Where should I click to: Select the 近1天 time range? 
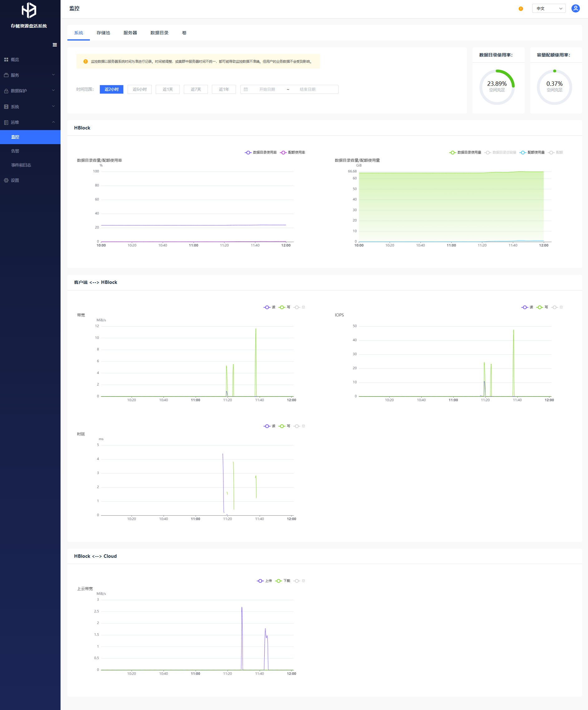coord(168,89)
